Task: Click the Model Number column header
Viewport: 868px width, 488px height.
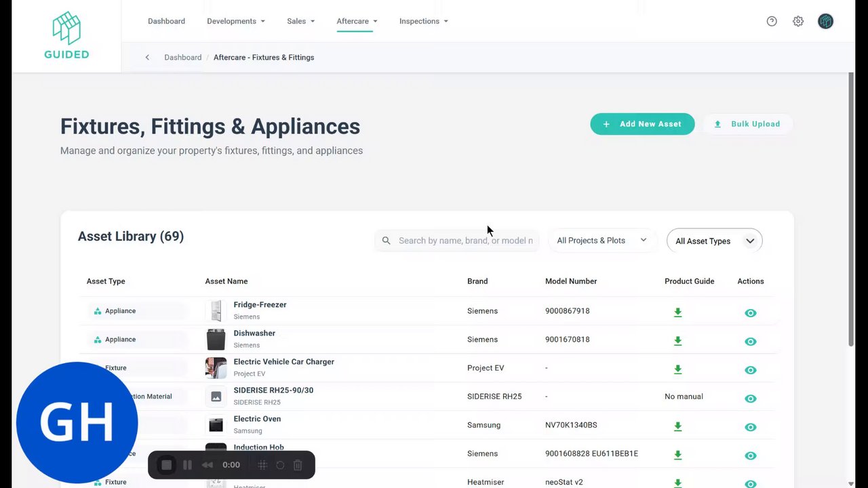Action: [571, 281]
